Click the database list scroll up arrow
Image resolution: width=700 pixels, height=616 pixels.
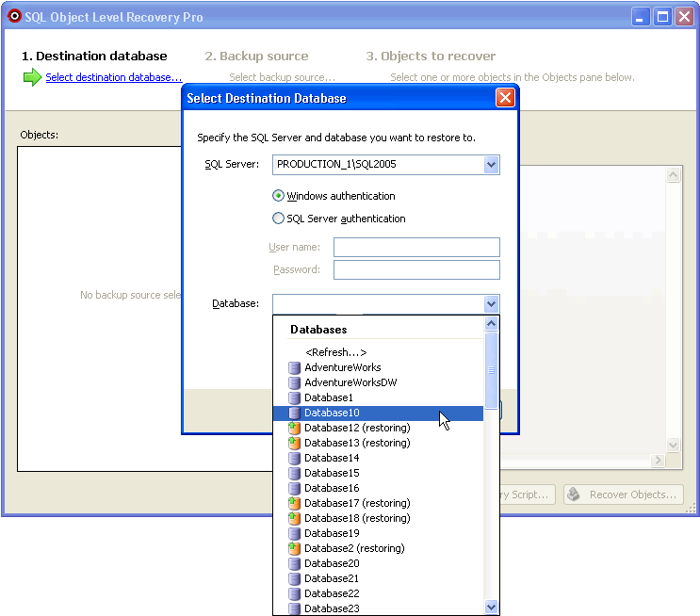(491, 324)
